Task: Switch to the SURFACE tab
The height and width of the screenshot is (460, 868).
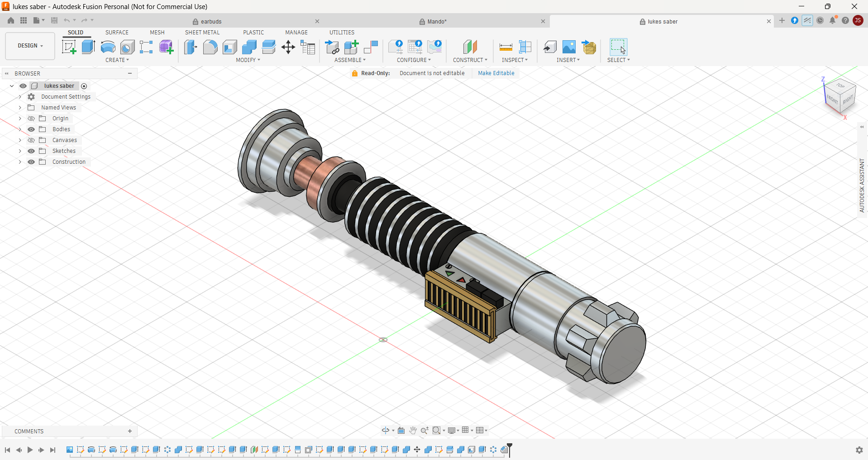Action: click(117, 33)
